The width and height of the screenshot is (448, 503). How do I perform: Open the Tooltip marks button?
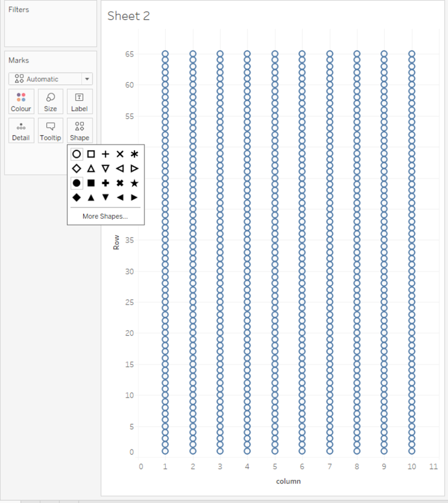point(51,131)
